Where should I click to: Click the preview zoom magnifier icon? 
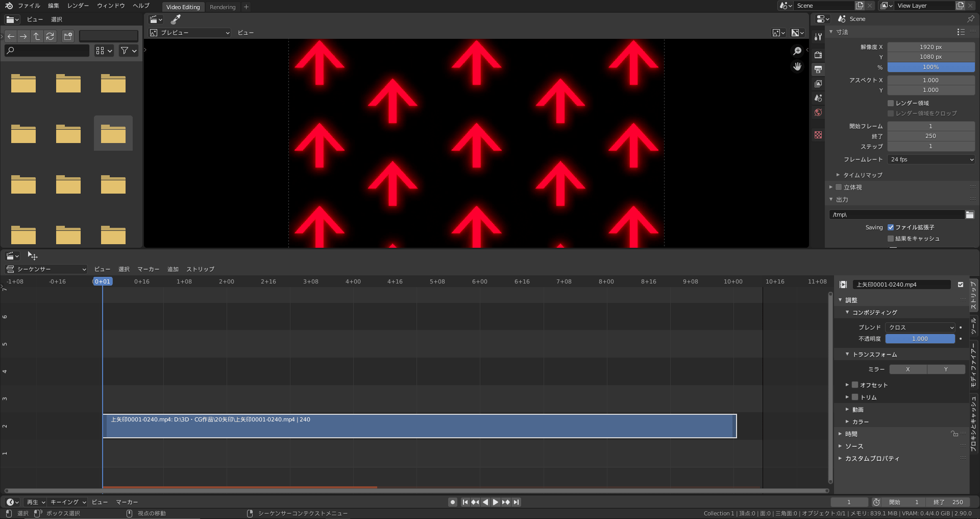coord(797,51)
